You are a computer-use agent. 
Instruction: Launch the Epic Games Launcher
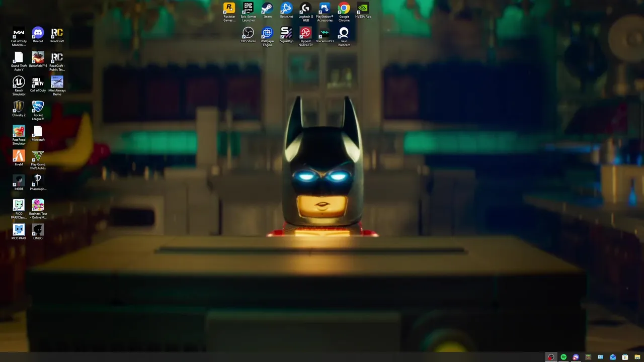(248, 12)
